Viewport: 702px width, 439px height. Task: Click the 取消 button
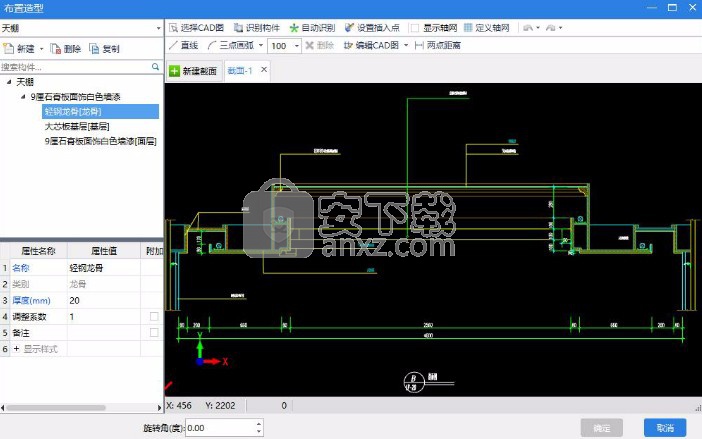(665, 428)
